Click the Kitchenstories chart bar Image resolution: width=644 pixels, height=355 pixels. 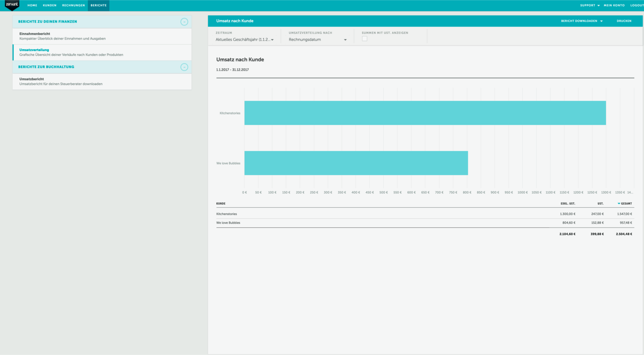pyautogui.click(x=425, y=113)
